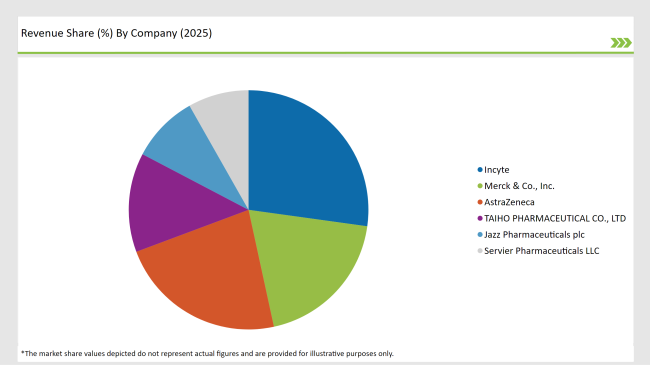The width and height of the screenshot is (650, 370).
Task: Click the market share disclaimer footnote
Action: 207,353
